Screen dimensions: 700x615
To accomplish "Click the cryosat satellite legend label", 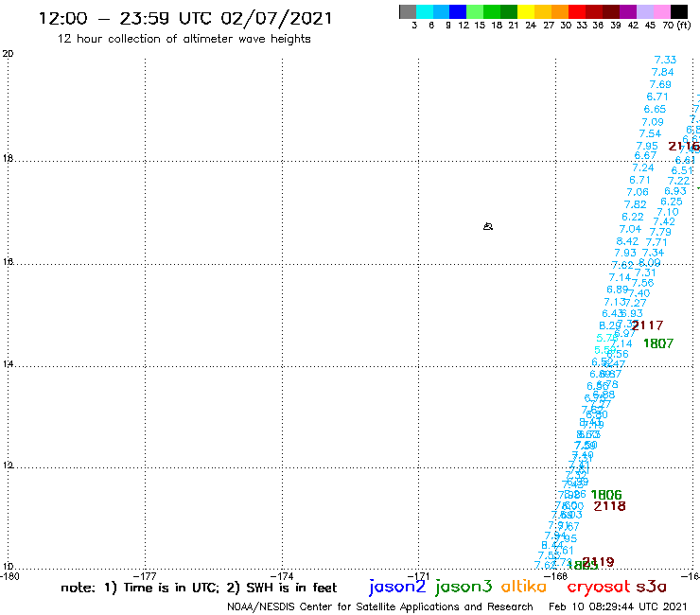I will tap(599, 587).
